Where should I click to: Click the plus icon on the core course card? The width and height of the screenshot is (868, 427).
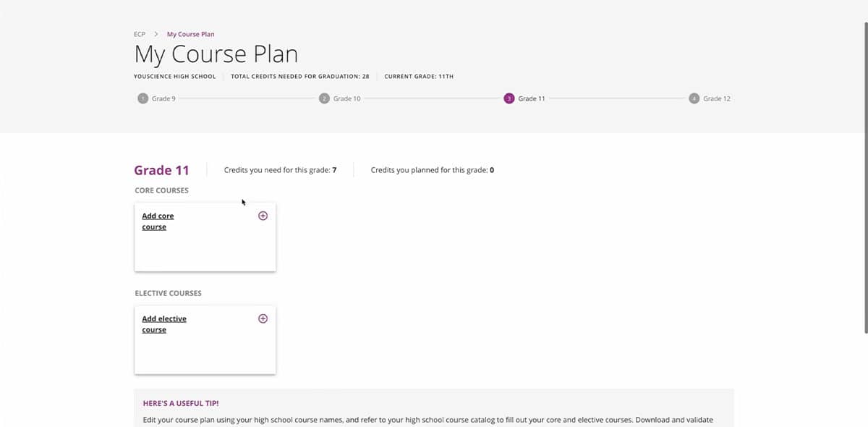click(x=263, y=216)
